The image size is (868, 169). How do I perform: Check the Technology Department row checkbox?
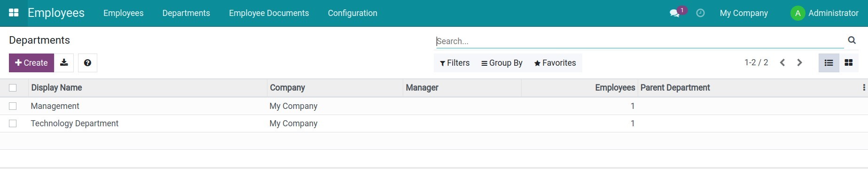coord(13,123)
